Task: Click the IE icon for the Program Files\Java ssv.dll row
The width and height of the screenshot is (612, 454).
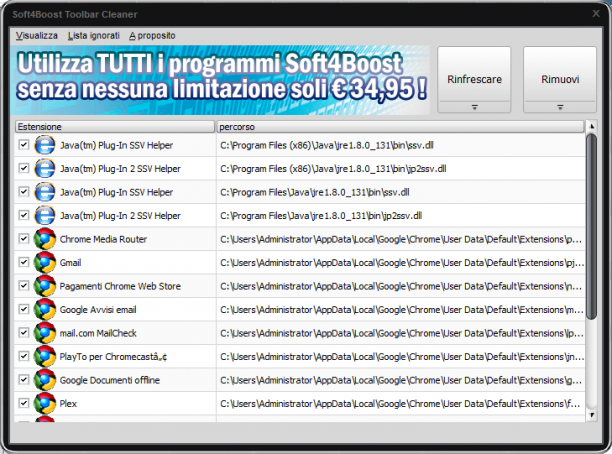Action: click(x=45, y=192)
